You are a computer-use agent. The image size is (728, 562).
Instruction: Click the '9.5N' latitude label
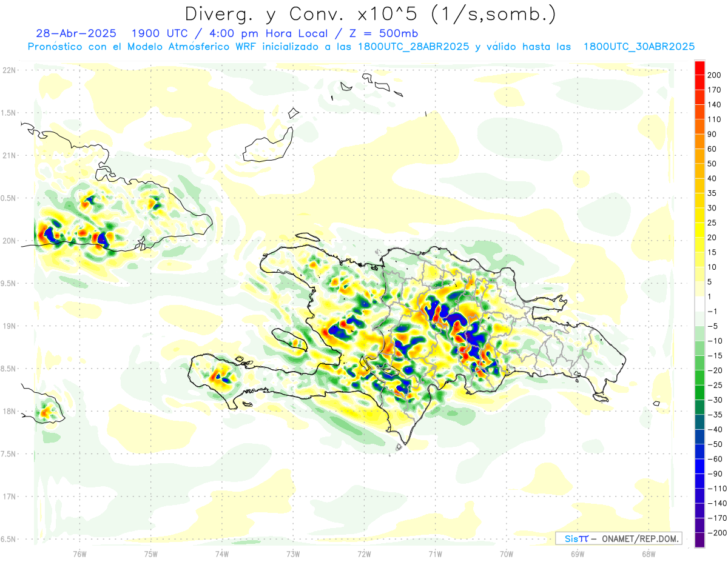click(7, 283)
